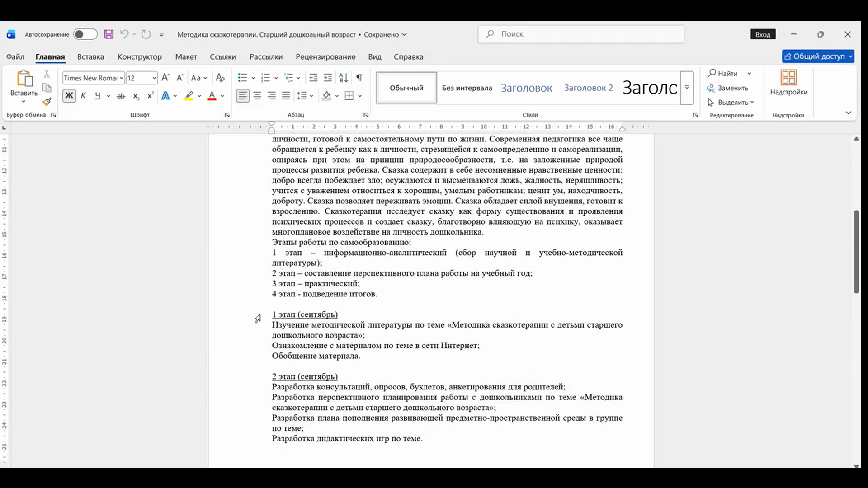Expand the font size 12 dropdown

154,78
